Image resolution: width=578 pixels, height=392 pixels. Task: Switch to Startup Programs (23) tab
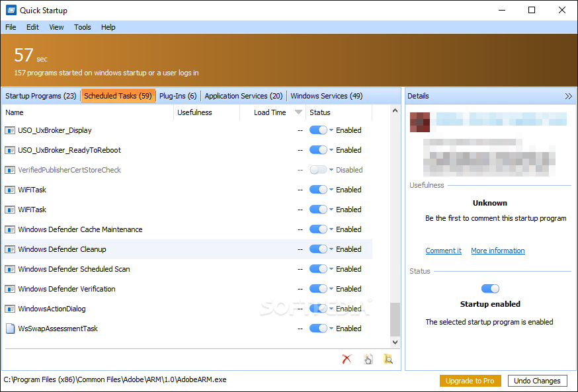(x=41, y=96)
